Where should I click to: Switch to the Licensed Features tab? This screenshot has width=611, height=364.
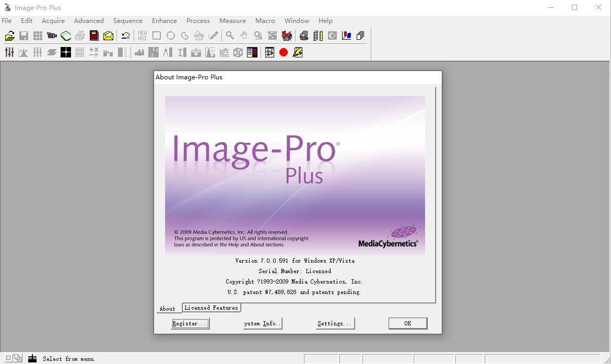coord(211,308)
